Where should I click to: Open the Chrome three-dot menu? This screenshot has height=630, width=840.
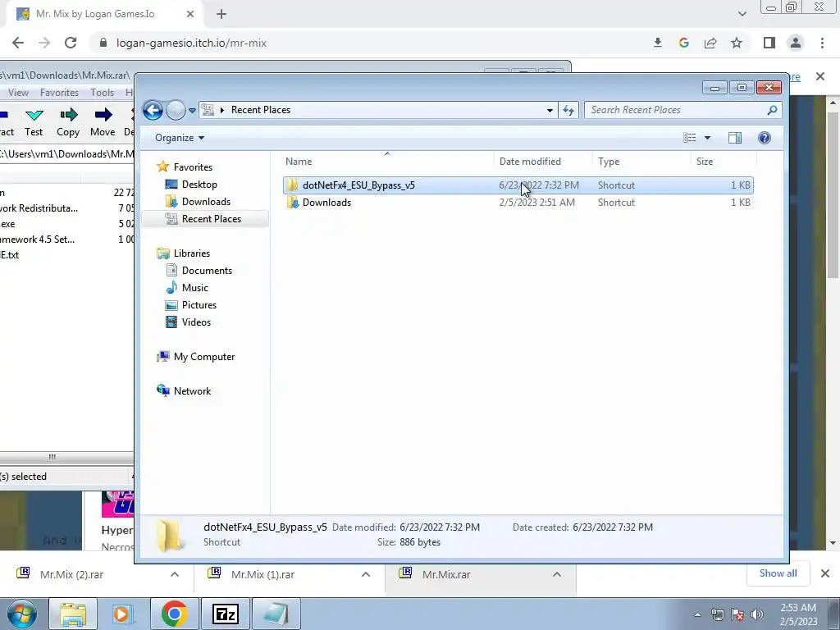[x=822, y=43]
